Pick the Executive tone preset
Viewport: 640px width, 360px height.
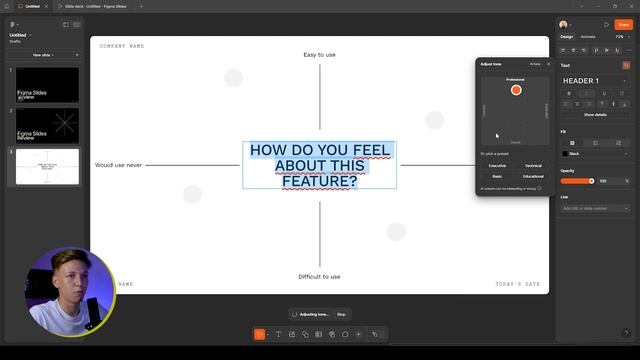click(497, 166)
